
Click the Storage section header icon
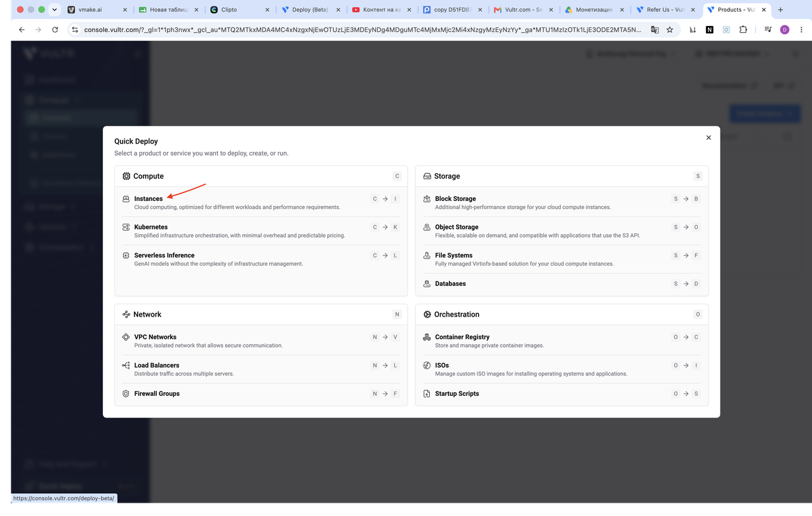(427, 176)
